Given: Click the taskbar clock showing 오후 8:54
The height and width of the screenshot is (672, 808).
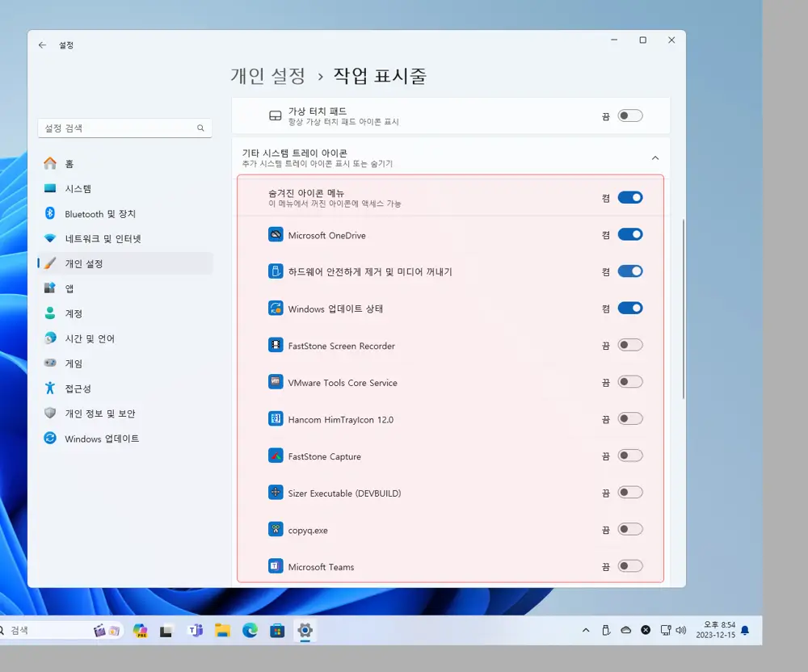Looking at the screenshot, I should pyautogui.click(x=716, y=630).
